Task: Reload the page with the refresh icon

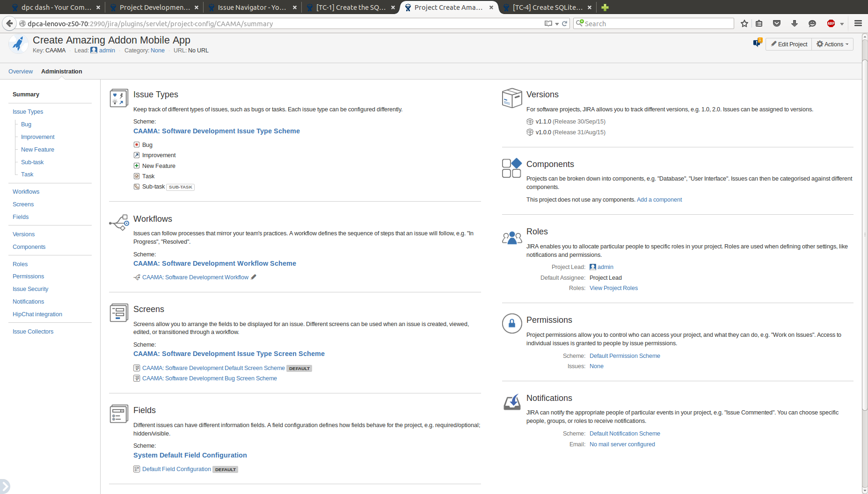Action: click(x=565, y=23)
